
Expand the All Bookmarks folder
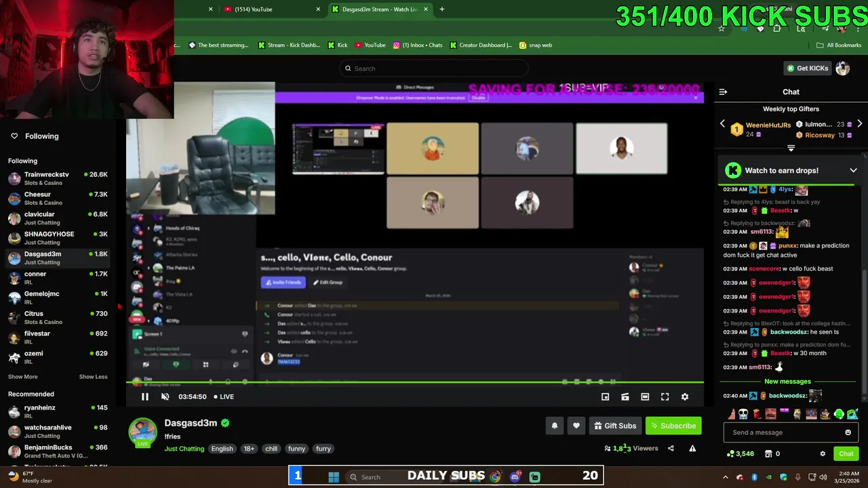pyautogui.click(x=839, y=45)
